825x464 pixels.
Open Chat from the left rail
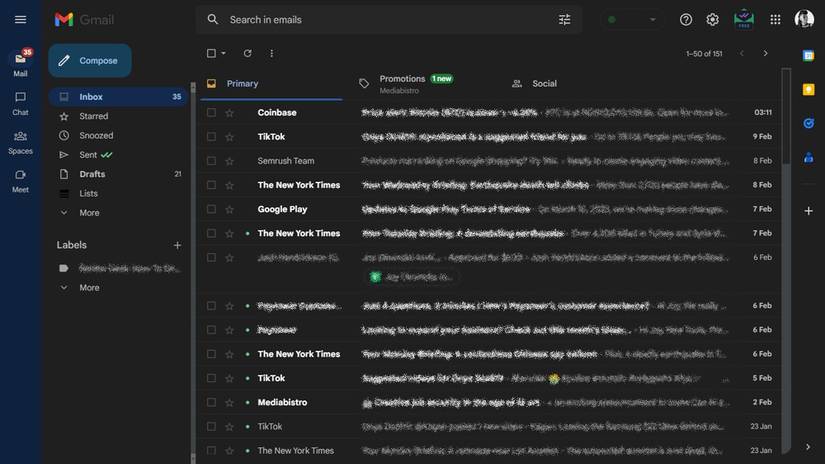20,102
